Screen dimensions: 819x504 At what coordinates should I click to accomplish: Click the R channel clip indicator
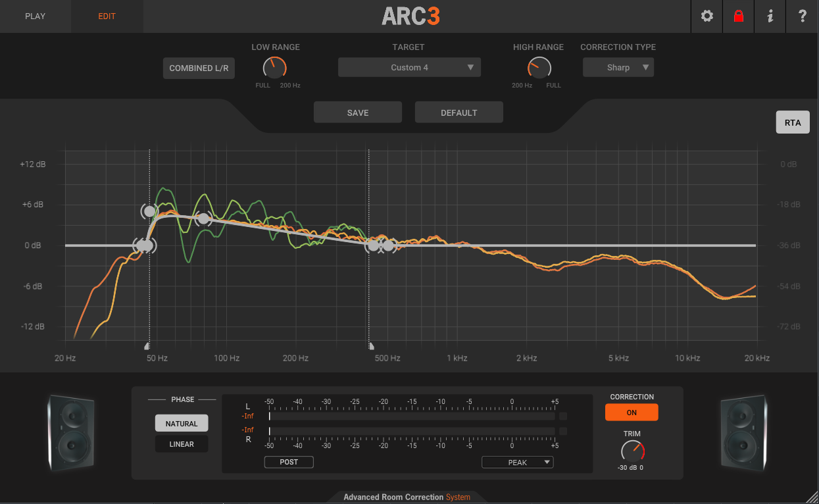click(562, 431)
